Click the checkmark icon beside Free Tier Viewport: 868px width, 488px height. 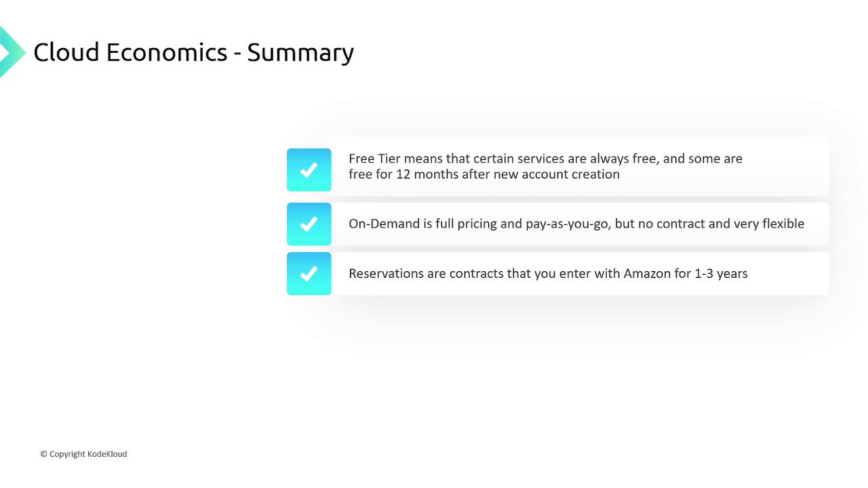coord(309,169)
